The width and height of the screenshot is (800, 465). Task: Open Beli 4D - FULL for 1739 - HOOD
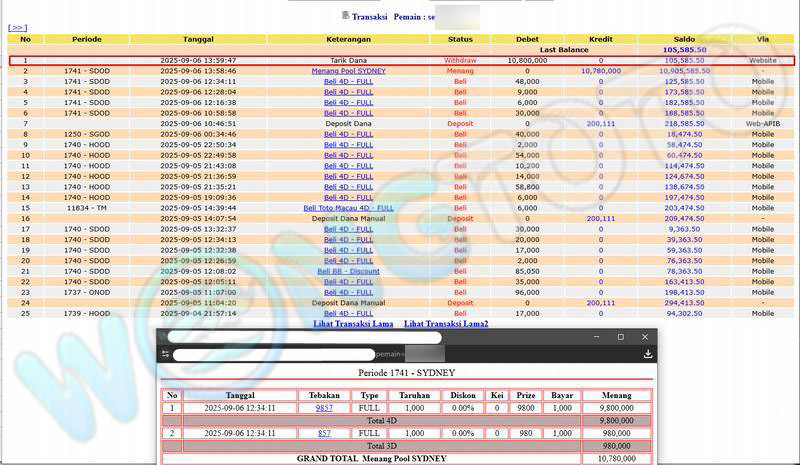tap(348, 313)
